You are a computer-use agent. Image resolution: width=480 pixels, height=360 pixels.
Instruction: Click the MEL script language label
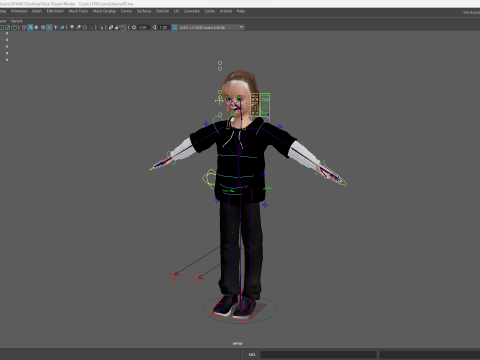click(252, 355)
